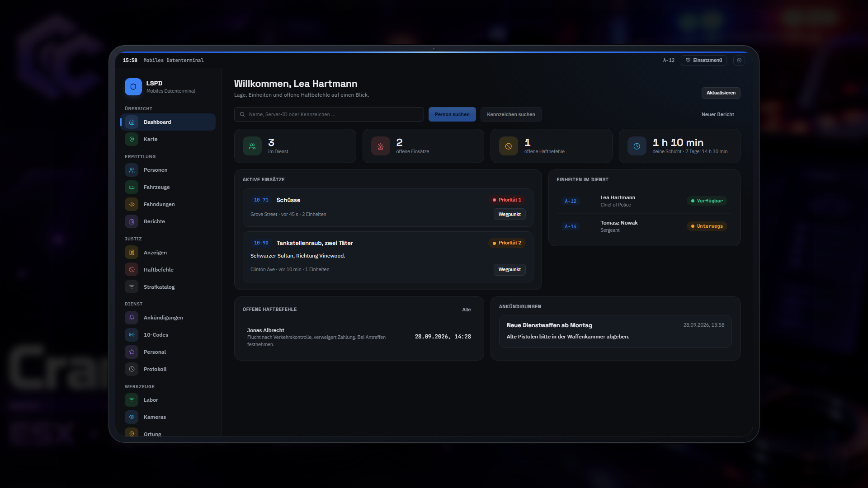Screen dimensions: 868x488
Task: Click the Person suchen button
Action: pyautogui.click(x=452, y=114)
